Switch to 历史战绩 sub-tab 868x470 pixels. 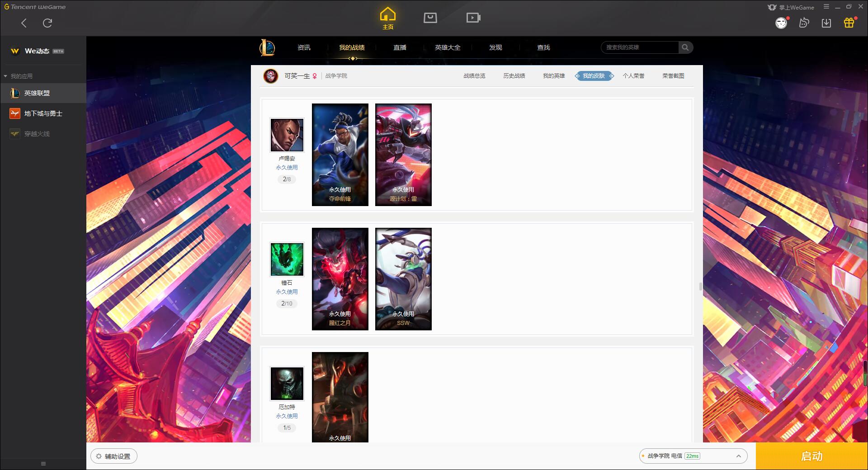pyautogui.click(x=514, y=76)
